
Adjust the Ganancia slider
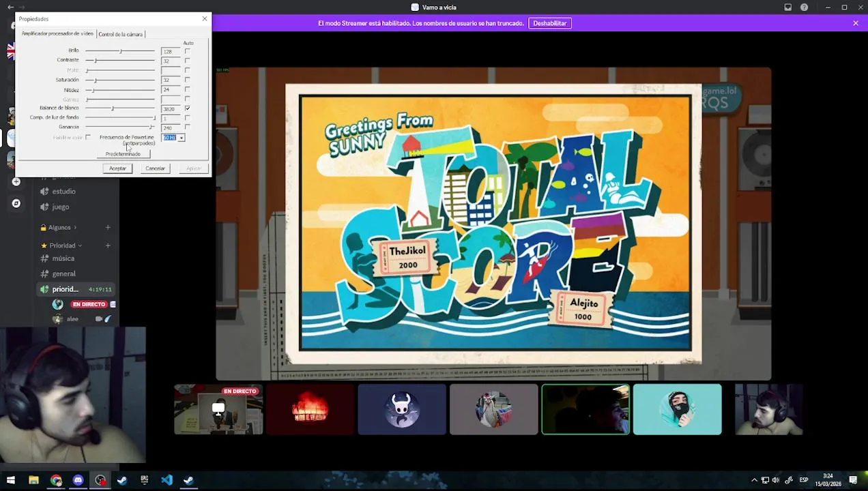(x=120, y=127)
